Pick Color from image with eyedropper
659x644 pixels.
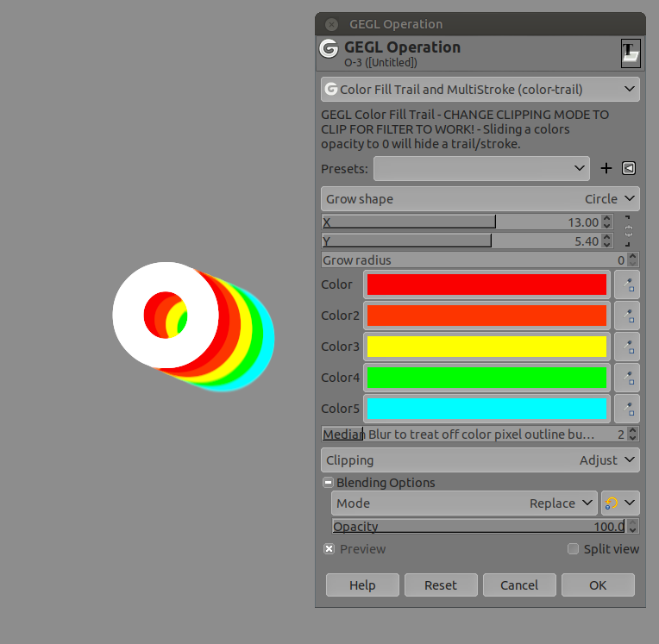pyautogui.click(x=626, y=284)
